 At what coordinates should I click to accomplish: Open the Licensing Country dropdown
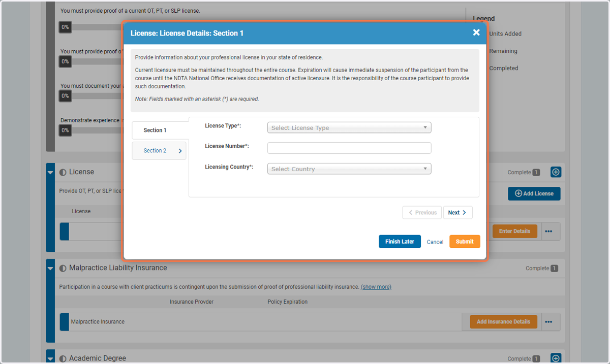(349, 169)
